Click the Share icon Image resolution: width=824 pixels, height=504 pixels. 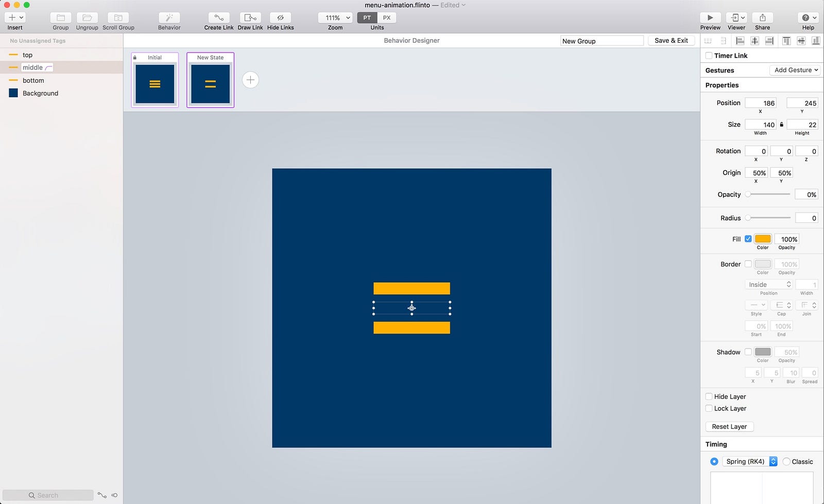click(x=763, y=18)
